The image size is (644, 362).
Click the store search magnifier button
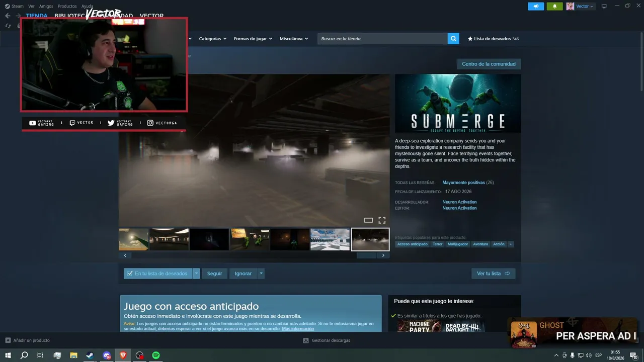(x=453, y=39)
